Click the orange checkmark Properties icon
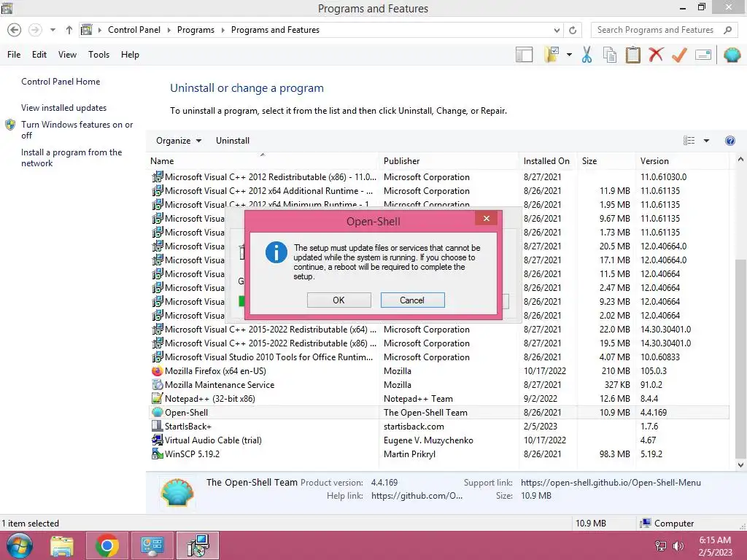 click(x=679, y=55)
